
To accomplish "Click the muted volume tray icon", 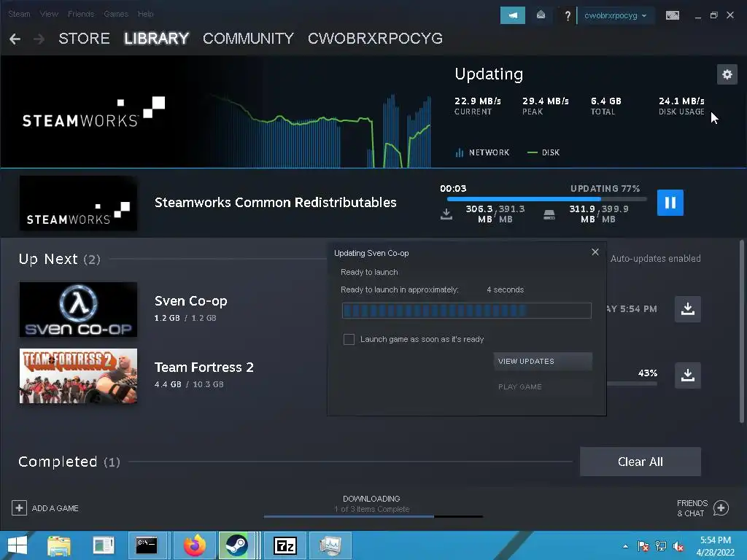I will click(x=678, y=546).
